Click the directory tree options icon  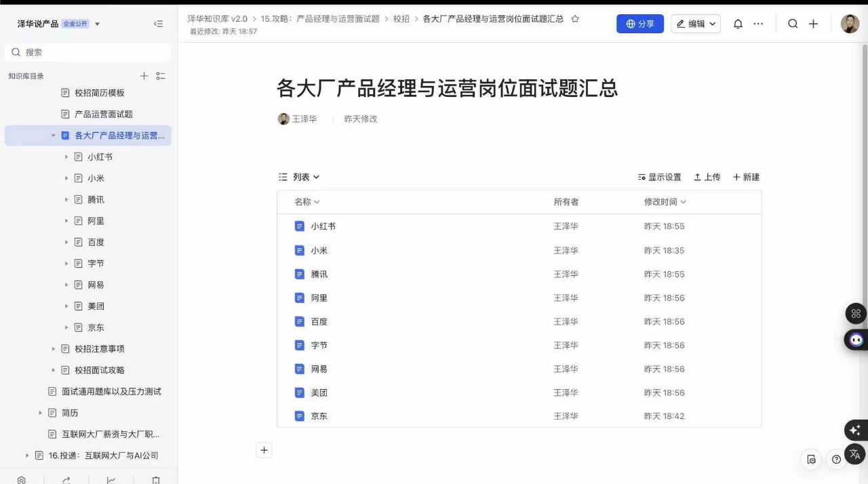[161, 76]
